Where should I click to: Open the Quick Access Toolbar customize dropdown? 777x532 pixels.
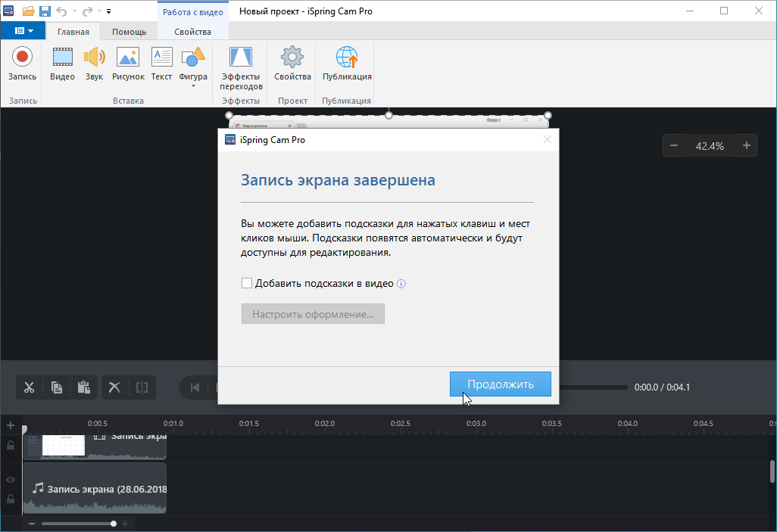[x=108, y=11]
